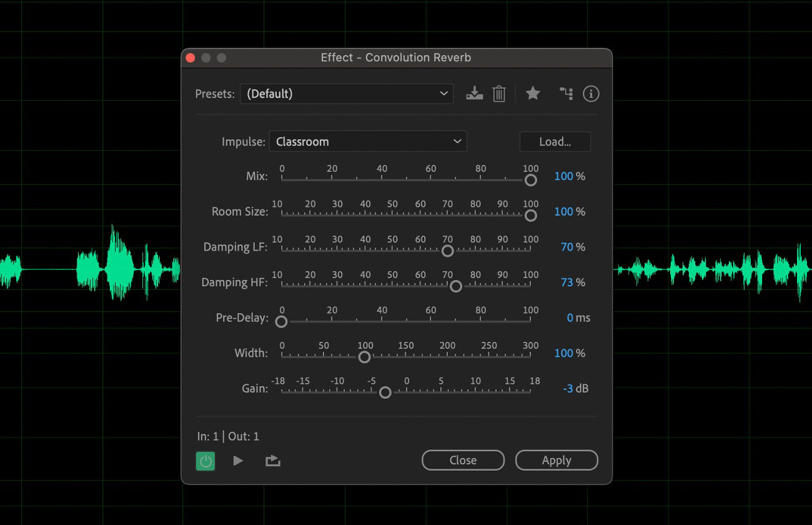Expand the Presets list showing (Default)
Image resolution: width=812 pixels, height=525 pixels.
click(347, 93)
